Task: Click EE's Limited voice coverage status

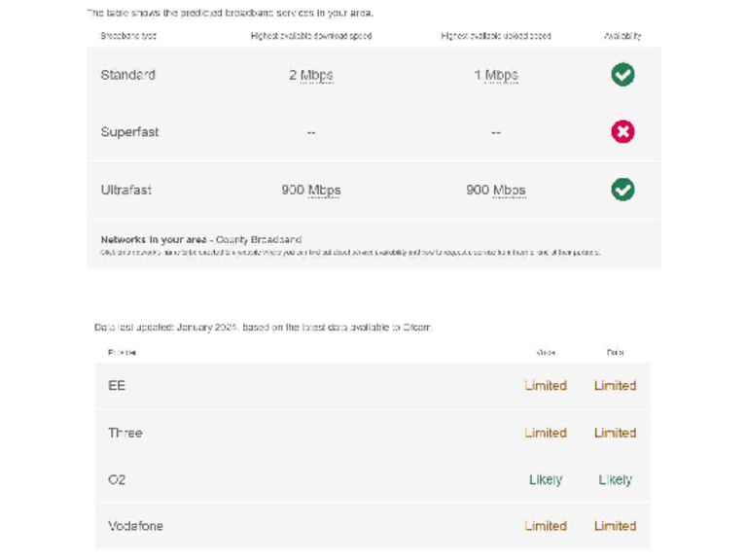Action: coord(546,386)
